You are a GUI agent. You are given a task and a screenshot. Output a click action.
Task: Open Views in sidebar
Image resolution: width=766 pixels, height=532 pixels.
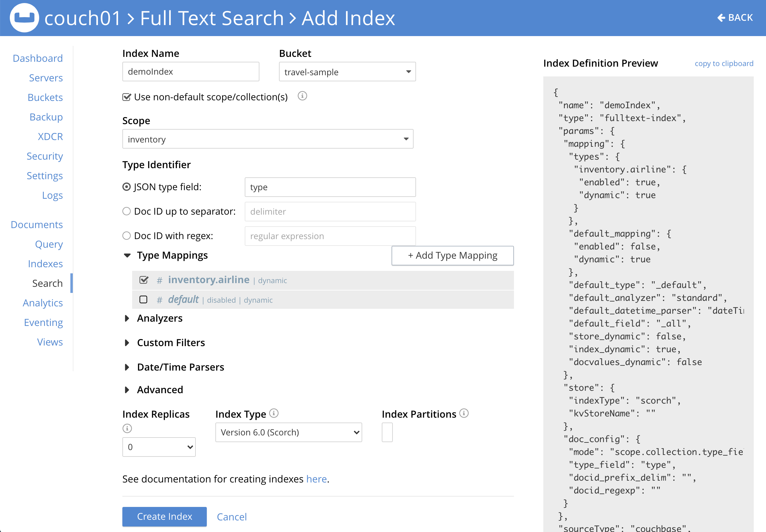[x=50, y=342]
